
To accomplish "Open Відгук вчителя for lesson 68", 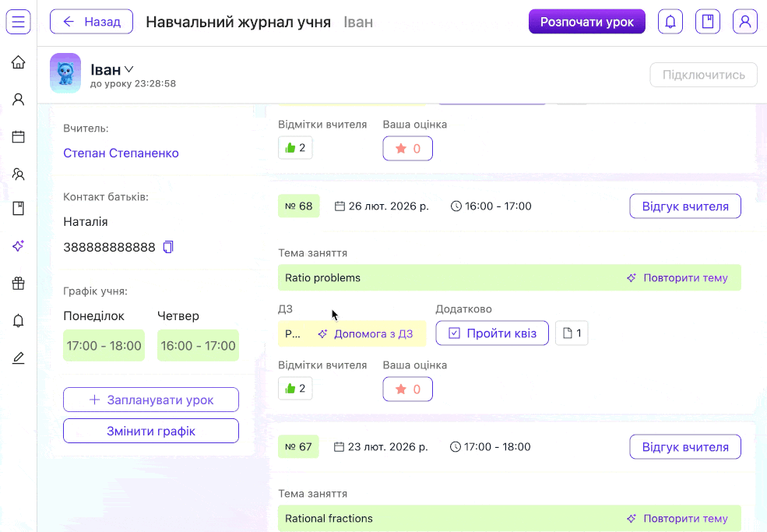I will point(684,206).
